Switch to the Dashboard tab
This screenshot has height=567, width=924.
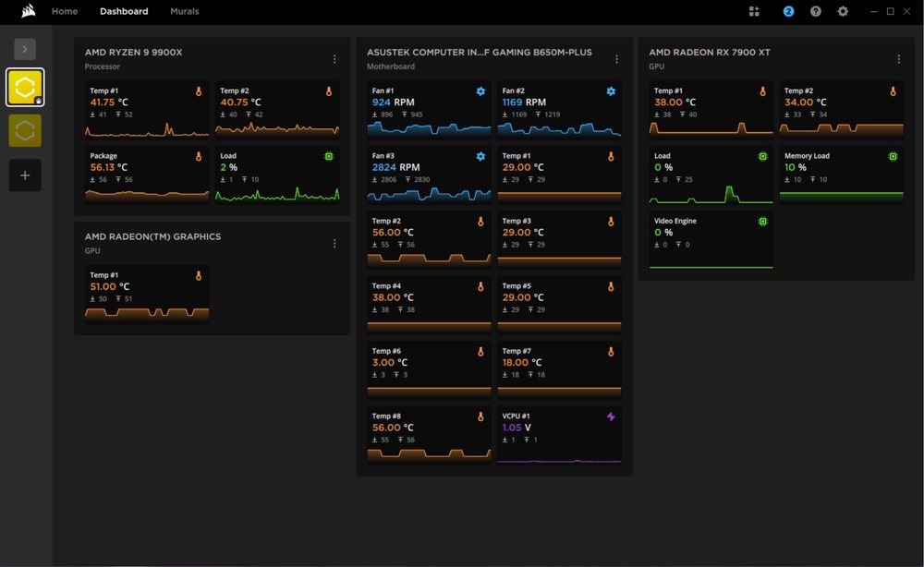click(x=124, y=11)
